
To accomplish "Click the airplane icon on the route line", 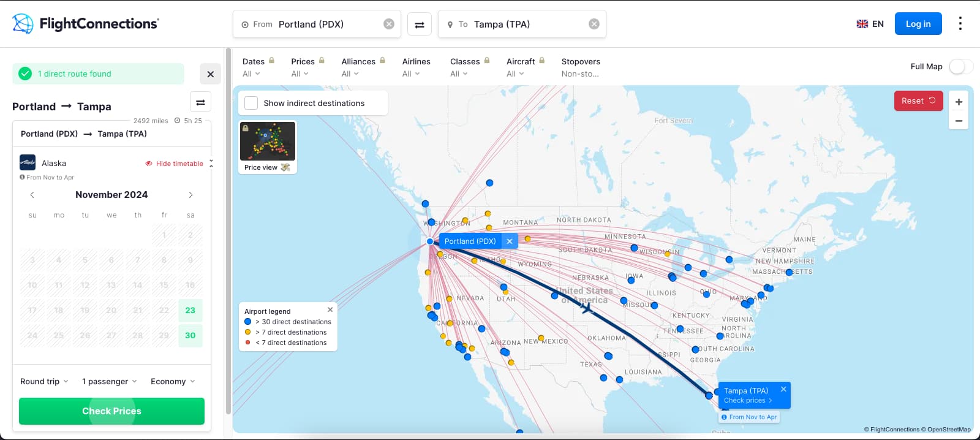I will (587, 308).
